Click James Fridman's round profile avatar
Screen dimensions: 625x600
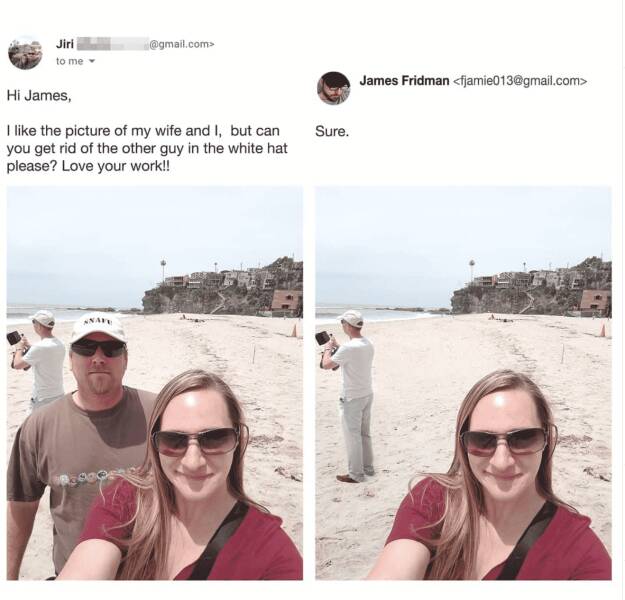click(334, 88)
